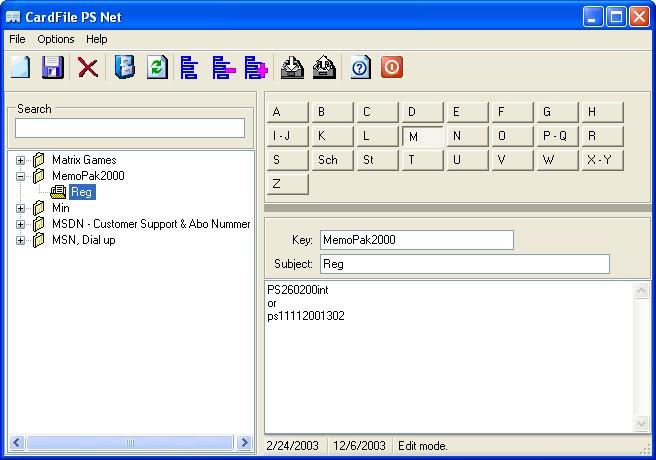Minimize the CardFile PS Net window
The width and height of the screenshot is (656, 460).
[x=593, y=17]
